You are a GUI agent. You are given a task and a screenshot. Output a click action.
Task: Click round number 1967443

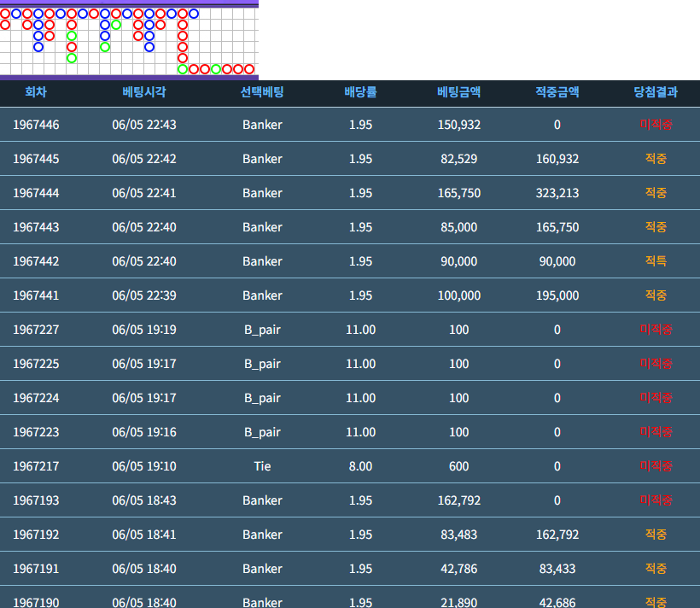[36, 227]
